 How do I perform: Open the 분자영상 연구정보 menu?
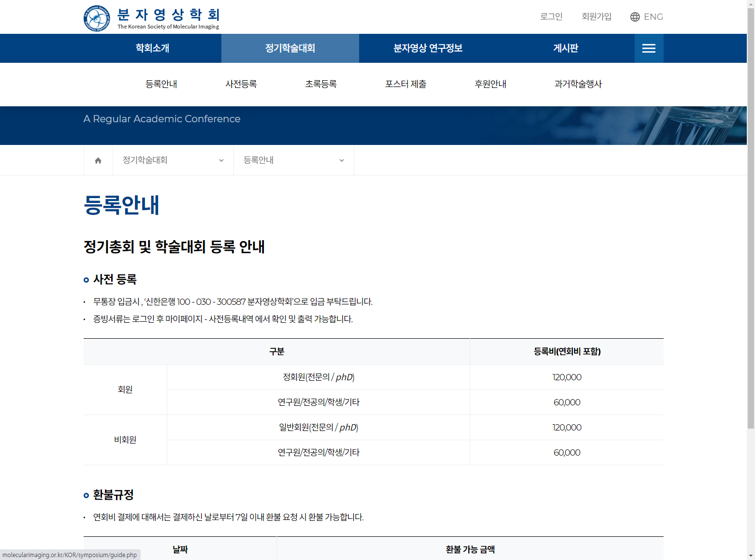[428, 48]
